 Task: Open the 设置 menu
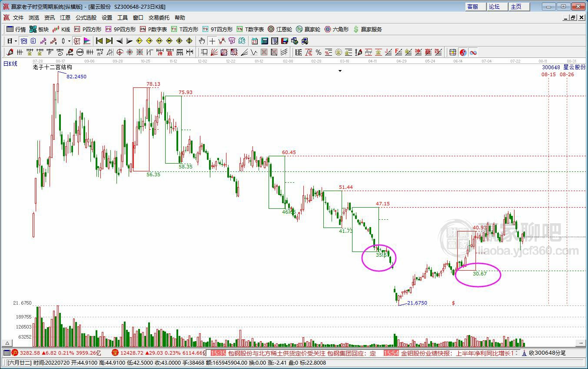click(107, 18)
